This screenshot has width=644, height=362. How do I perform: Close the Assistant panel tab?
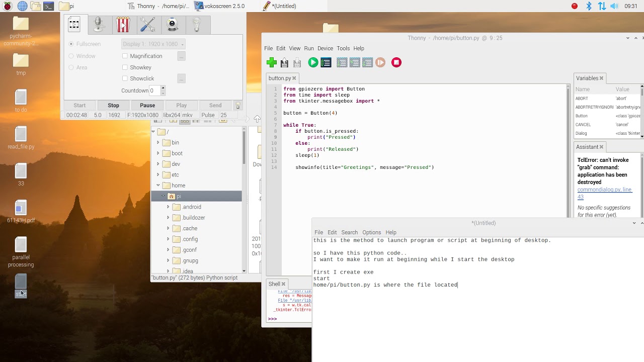coord(601,147)
